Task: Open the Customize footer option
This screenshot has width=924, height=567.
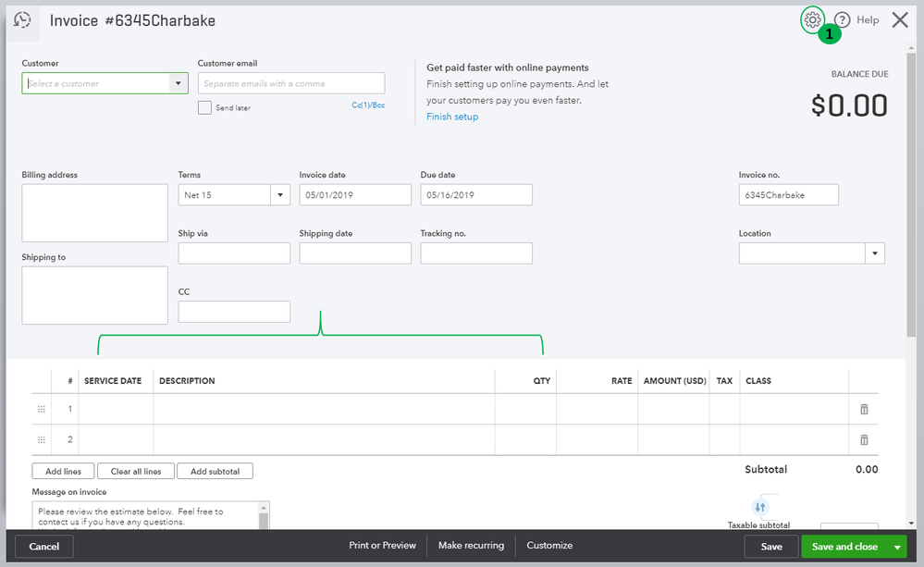Action: (549, 546)
